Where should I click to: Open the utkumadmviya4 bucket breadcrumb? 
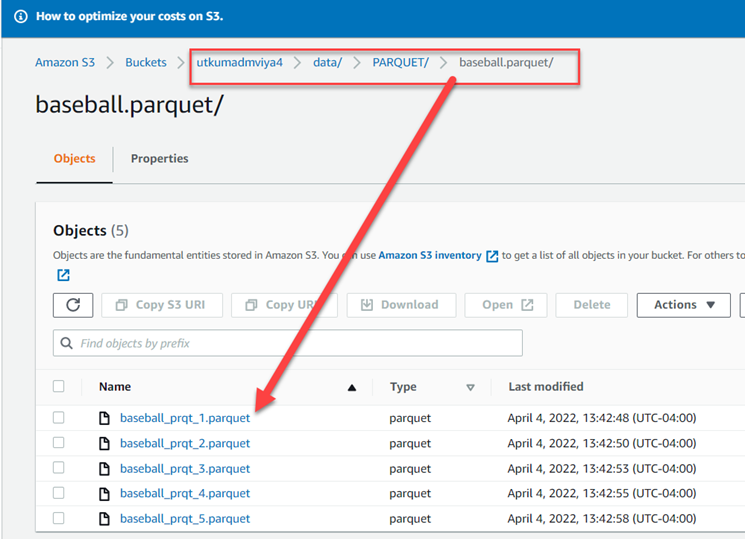pos(239,62)
